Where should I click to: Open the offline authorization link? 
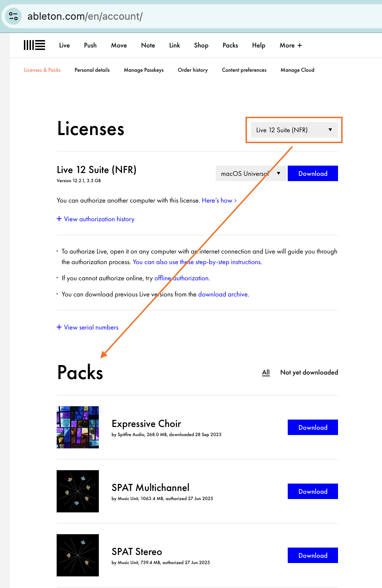pyautogui.click(x=182, y=278)
